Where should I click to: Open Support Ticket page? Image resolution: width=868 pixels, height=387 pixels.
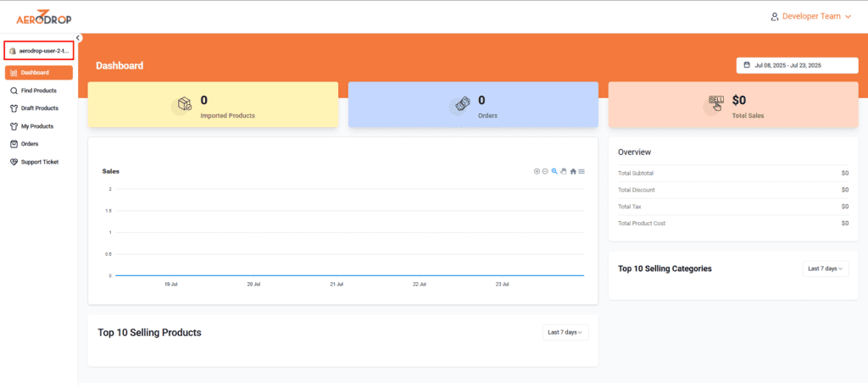39,162
